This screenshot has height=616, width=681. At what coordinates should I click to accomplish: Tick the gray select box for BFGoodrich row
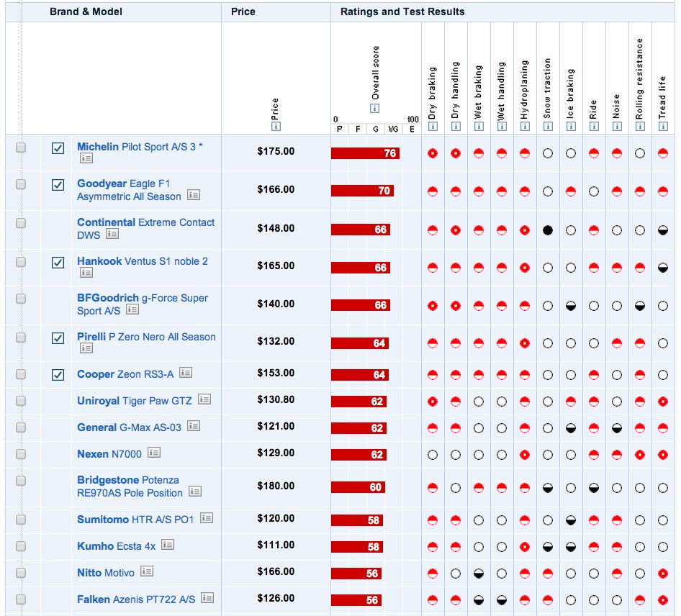pyautogui.click(x=20, y=299)
